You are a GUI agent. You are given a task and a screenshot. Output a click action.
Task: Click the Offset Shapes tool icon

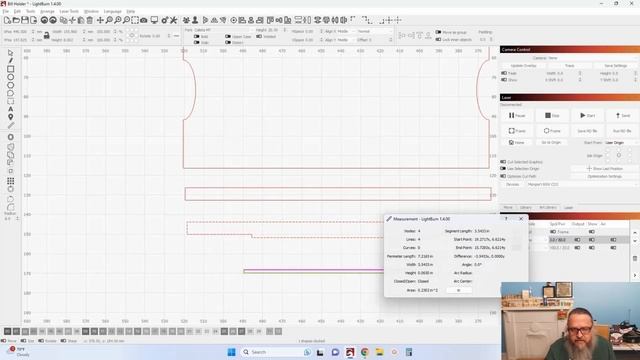click(11, 137)
